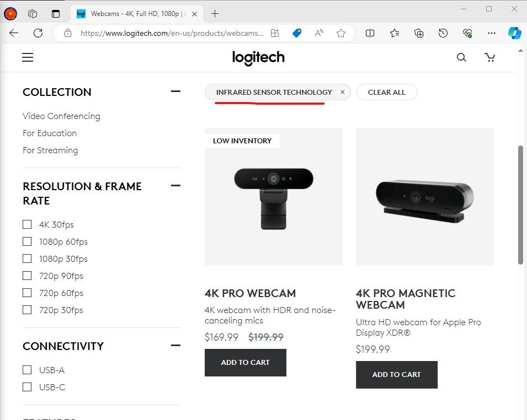
Task: Collapse the CONNECTIVITY section
Action: point(175,345)
